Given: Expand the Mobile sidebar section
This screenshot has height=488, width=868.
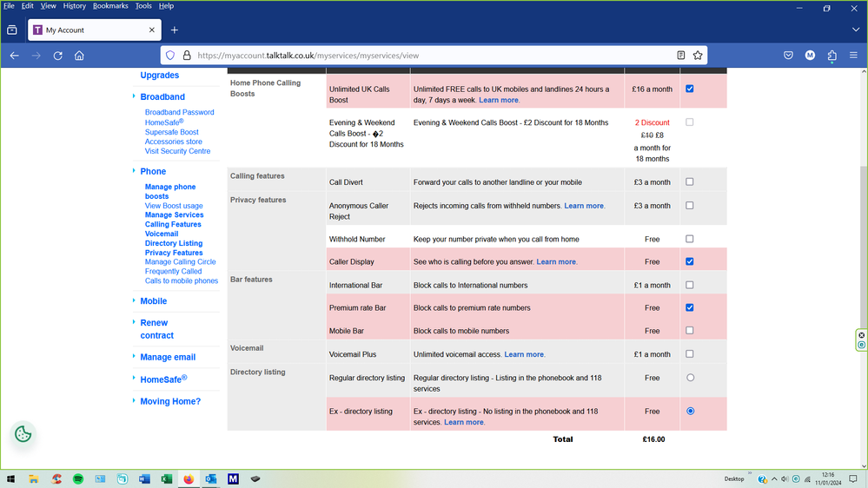Looking at the screenshot, I should point(153,301).
